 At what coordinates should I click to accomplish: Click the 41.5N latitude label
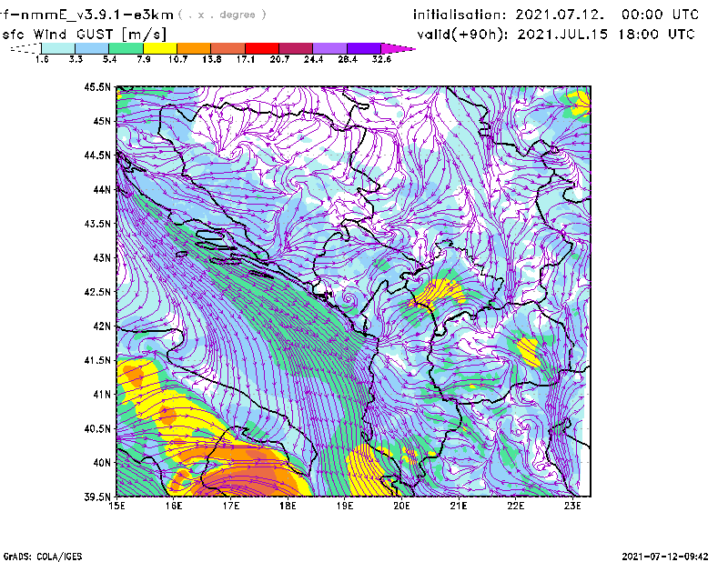97,360
